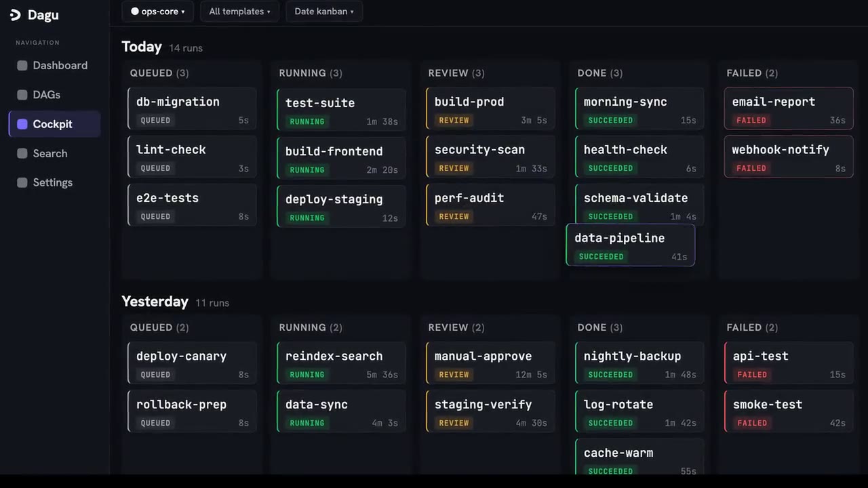The image size is (868, 488).
Task: Open the db-migration queued card
Action: coord(192,108)
